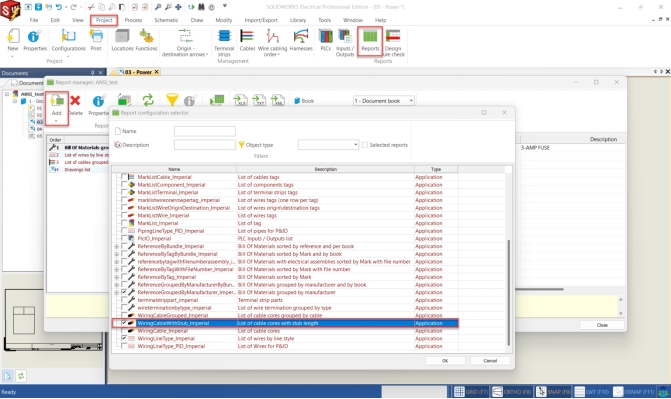Screen dimensions: 671x399
Task: Uncheck ReferenceGroupedByManufacturer_Imperial checkbox
Action: click(x=124, y=292)
